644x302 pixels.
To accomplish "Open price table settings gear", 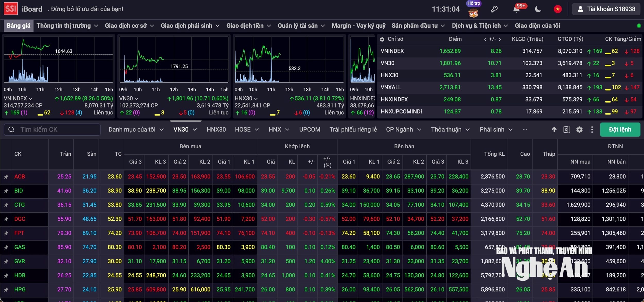I will click(x=579, y=129).
